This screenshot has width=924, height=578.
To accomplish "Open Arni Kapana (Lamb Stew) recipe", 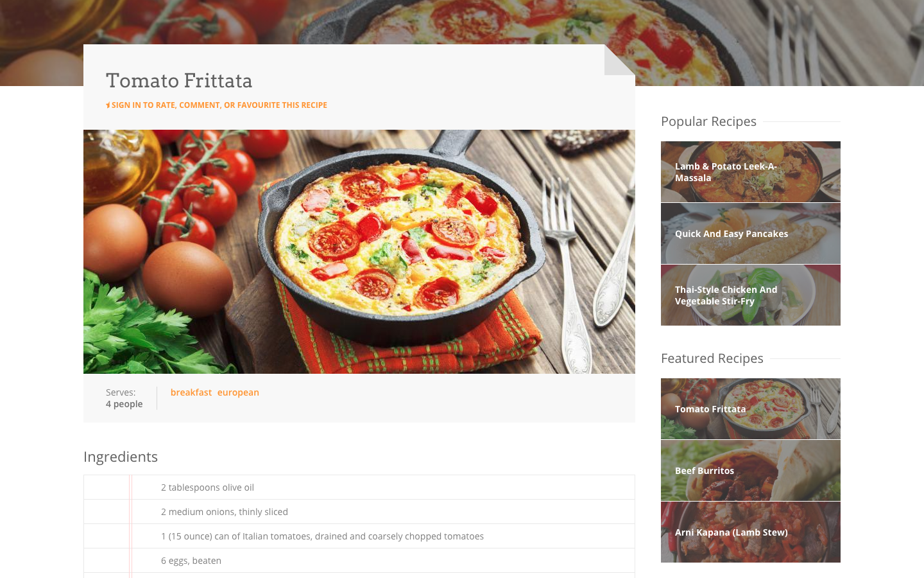I will click(751, 532).
